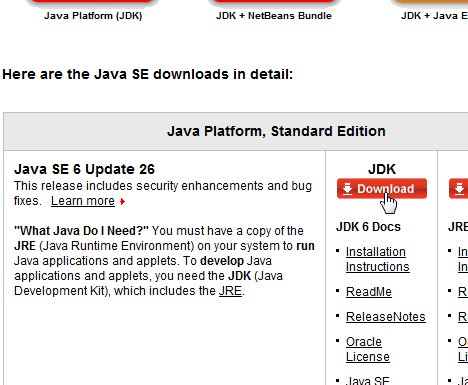The width and height of the screenshot is (468, 385).
Task: Open the JDK ReadMe link
Action: 369,292
